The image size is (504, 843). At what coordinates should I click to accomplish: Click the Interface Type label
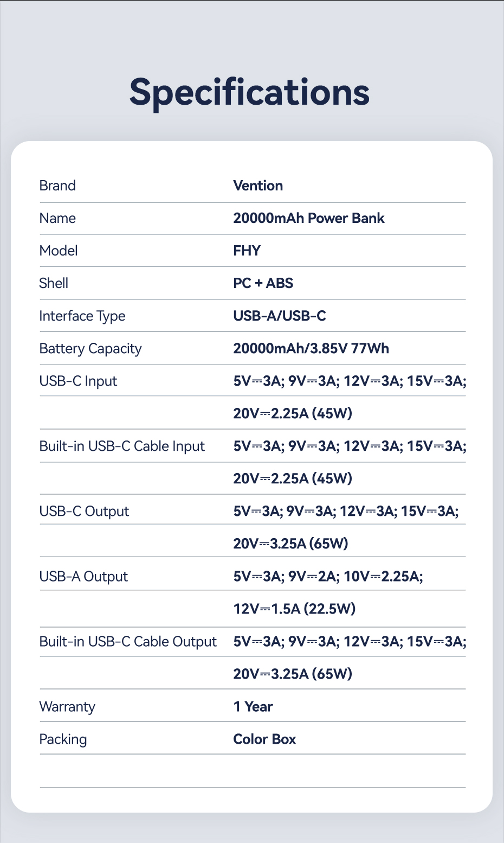[82, 316]
